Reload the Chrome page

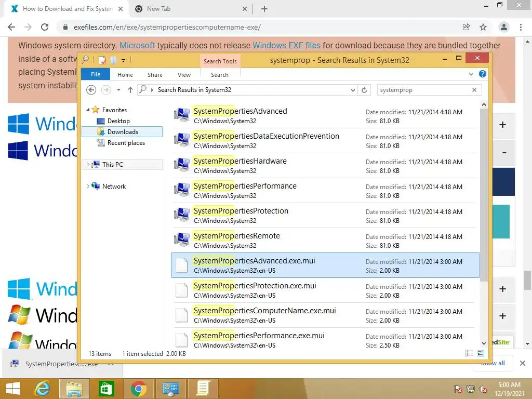pos(45,27)
